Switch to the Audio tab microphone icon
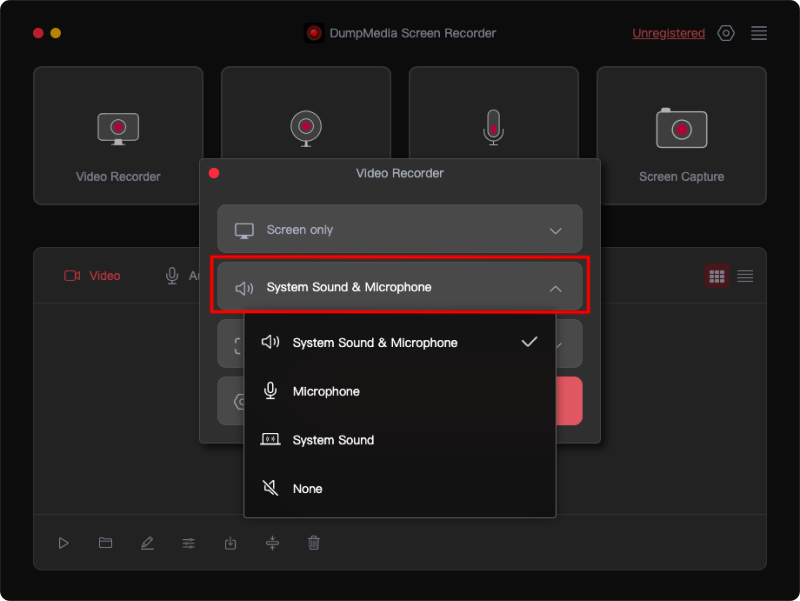The image size is (800, 601). [x=172, y=276]
